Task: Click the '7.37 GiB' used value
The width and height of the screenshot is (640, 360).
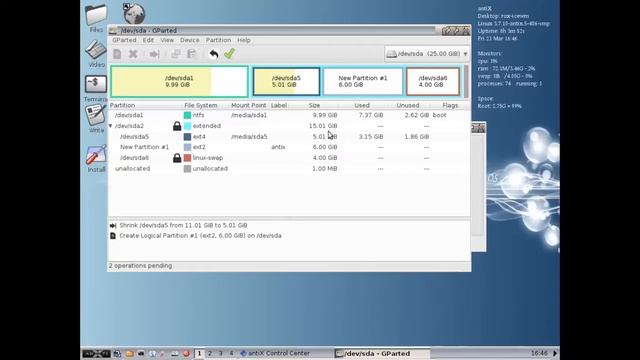Action: 371,116
